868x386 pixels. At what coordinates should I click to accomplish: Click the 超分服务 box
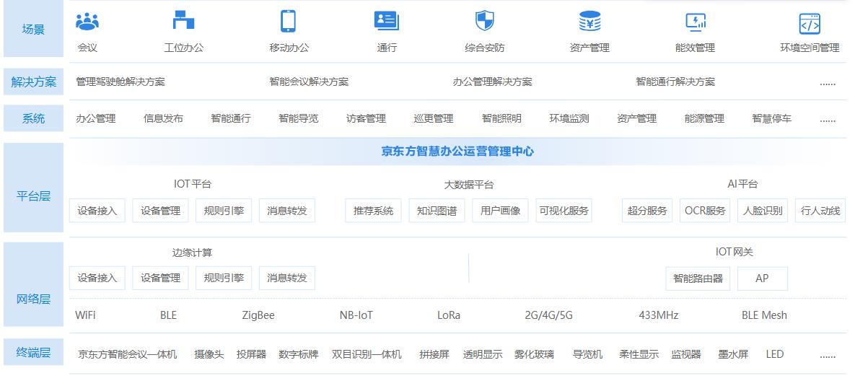(647, 211)
